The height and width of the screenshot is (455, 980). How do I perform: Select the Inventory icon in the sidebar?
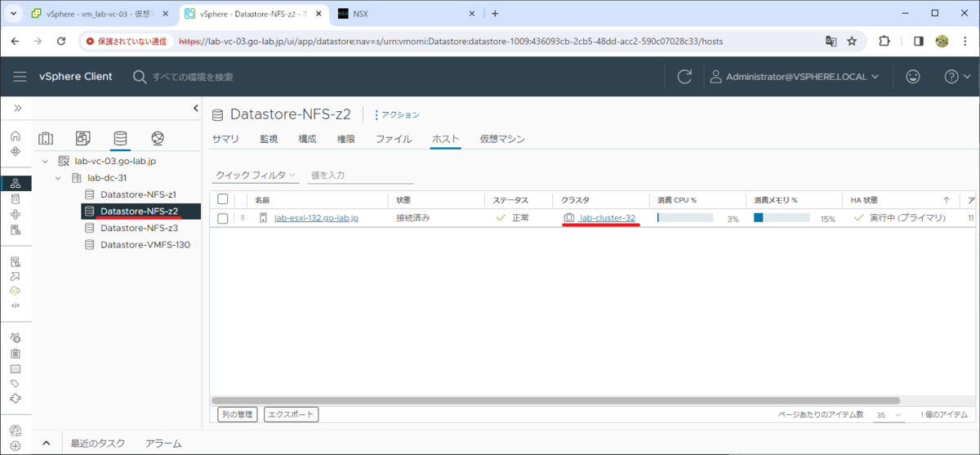tap(16, 183)
